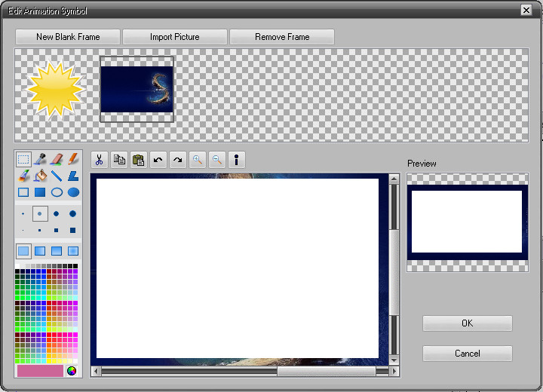
Task: Choose the largest square brush tip
Action: click(x=72, y=230)
